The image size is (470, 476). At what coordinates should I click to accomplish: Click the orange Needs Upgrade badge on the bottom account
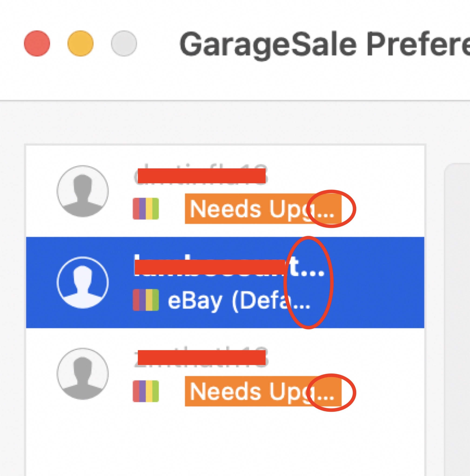click(x=263, y=391)
